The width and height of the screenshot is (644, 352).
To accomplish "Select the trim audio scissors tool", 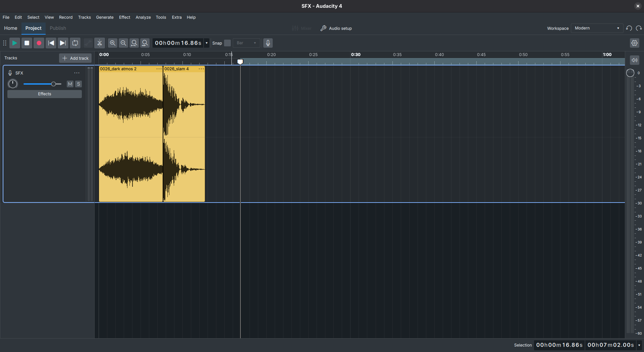I will [99, 43].
